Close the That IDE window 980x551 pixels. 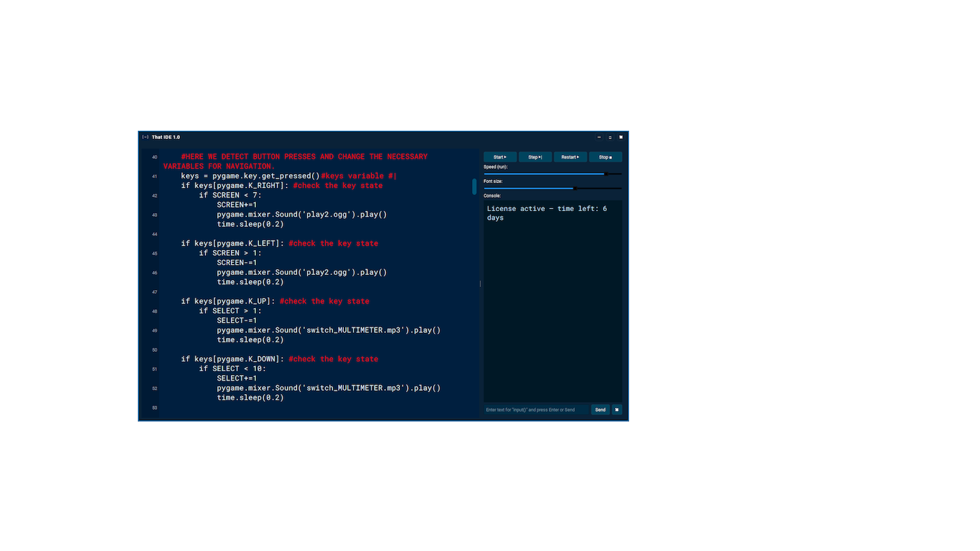[x=621, y=137]
